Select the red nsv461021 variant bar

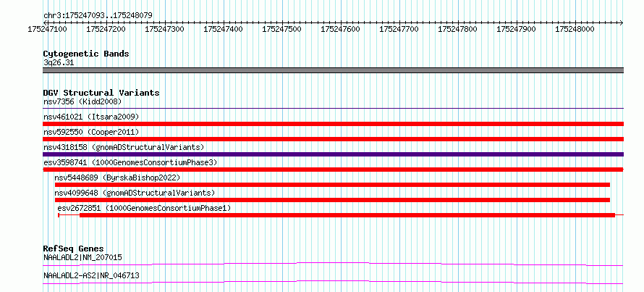point(333,124)
